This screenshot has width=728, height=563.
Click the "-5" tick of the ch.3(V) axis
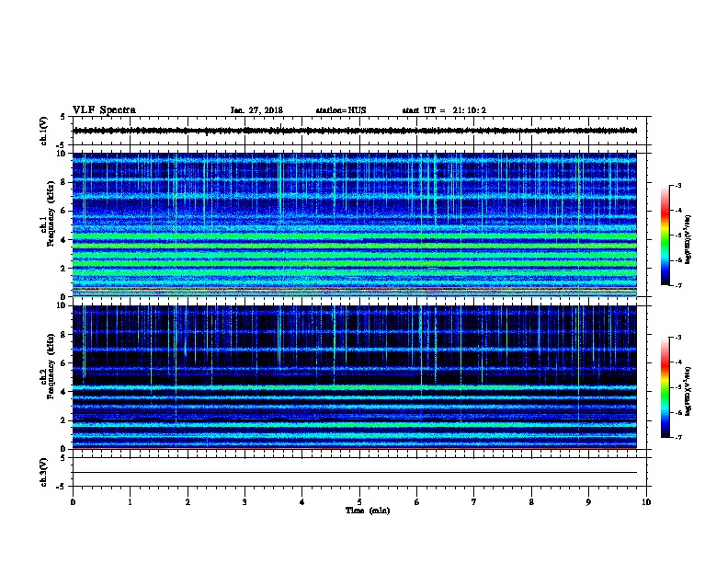tap(62, 487)
